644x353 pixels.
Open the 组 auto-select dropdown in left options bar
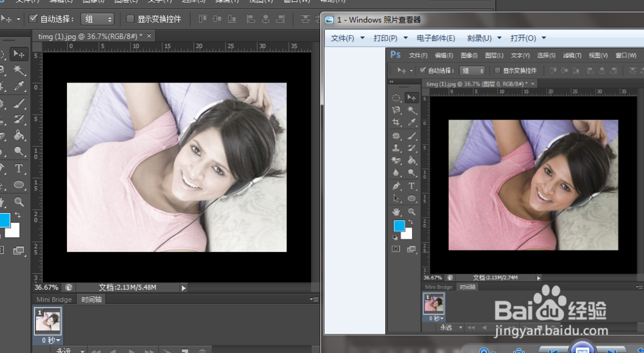pyautogui.click(x=99, y=19)
